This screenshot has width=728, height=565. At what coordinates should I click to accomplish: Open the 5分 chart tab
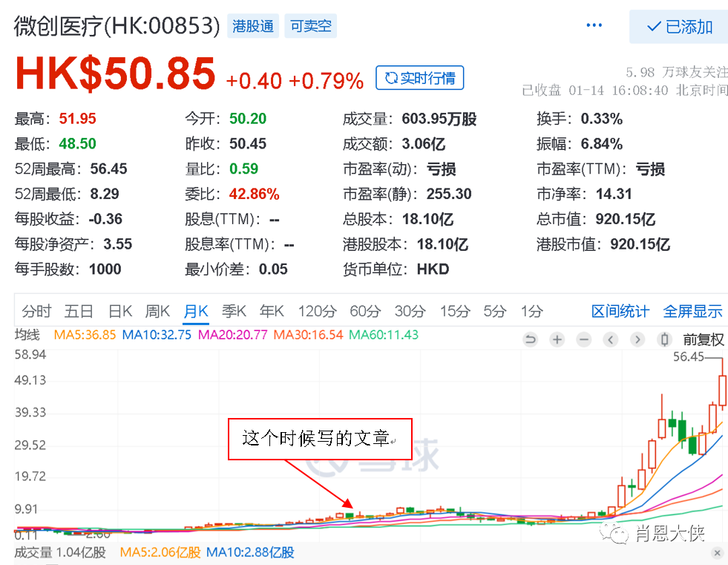[x=494, y=311]
